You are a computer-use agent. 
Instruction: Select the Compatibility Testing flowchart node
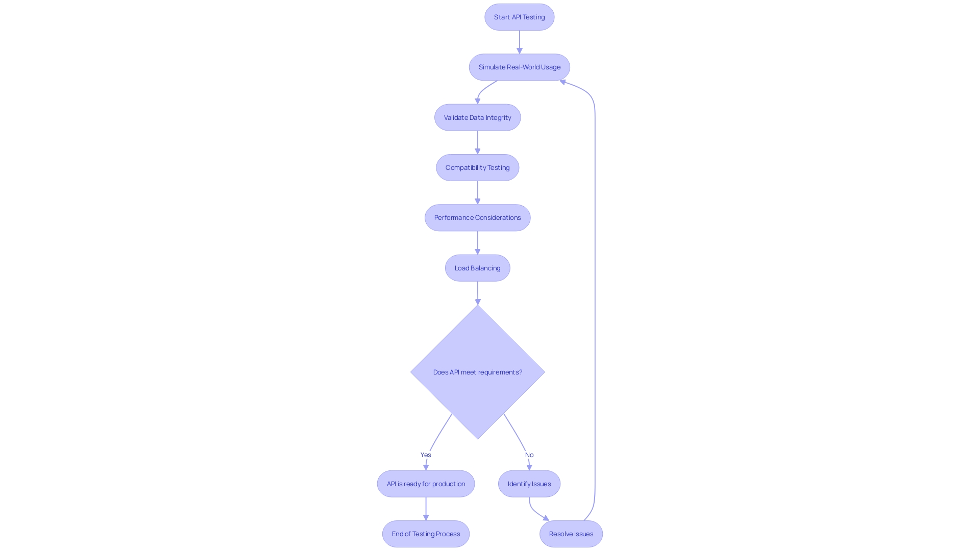point(477,167)
